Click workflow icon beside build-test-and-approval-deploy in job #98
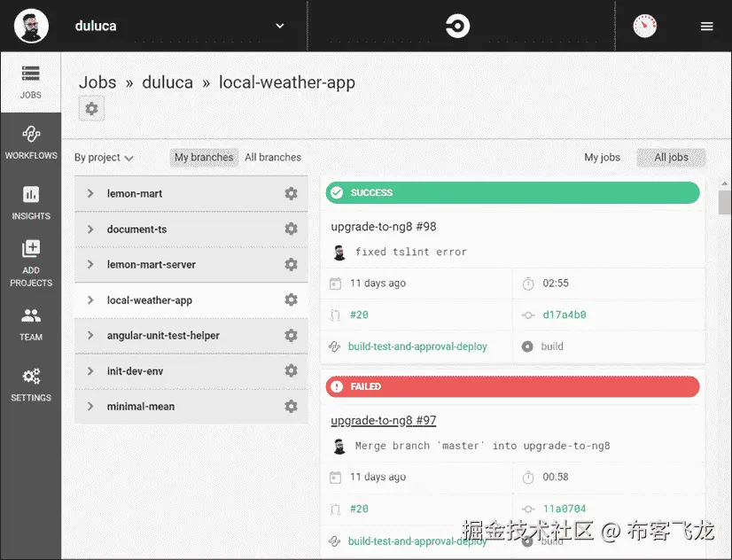 click(334, 346)
